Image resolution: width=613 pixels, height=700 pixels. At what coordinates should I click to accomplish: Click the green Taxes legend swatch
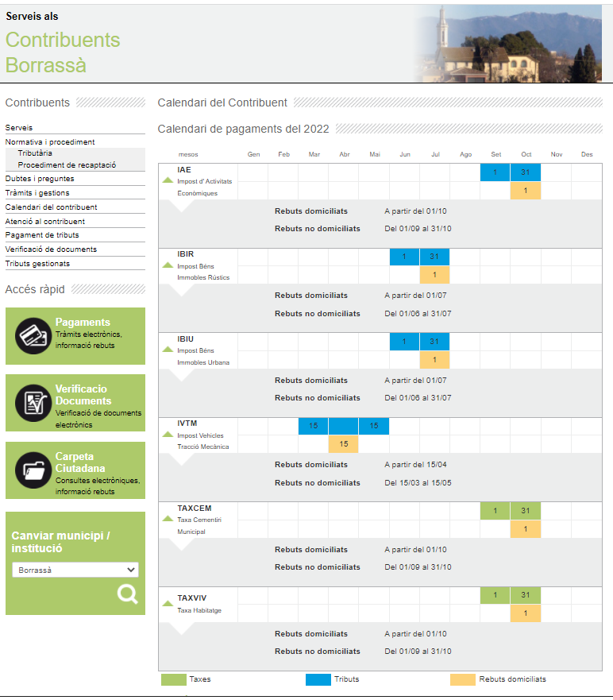click(x=174, y=679)
